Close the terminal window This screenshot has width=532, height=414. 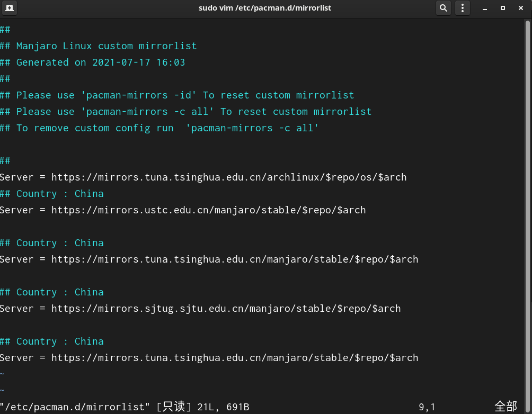[x=521, y=8]
